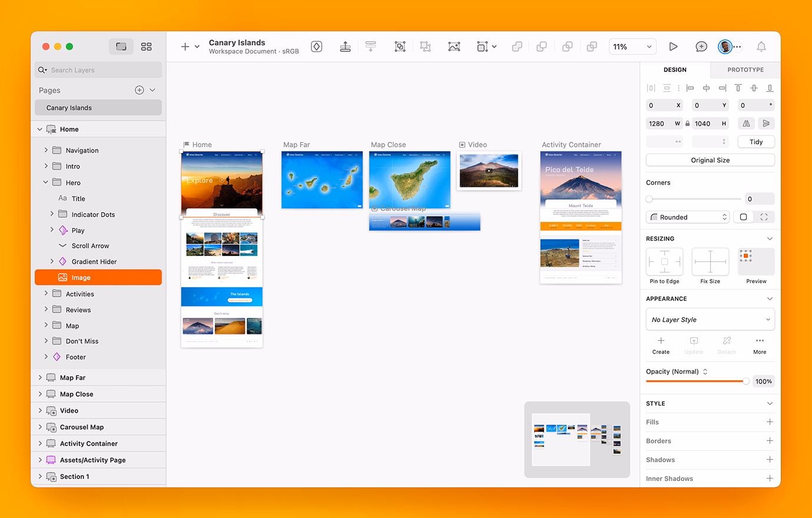Select the Scroll Arrow layer
Viewport: 812px width, 518px height.
click(91, 246)
